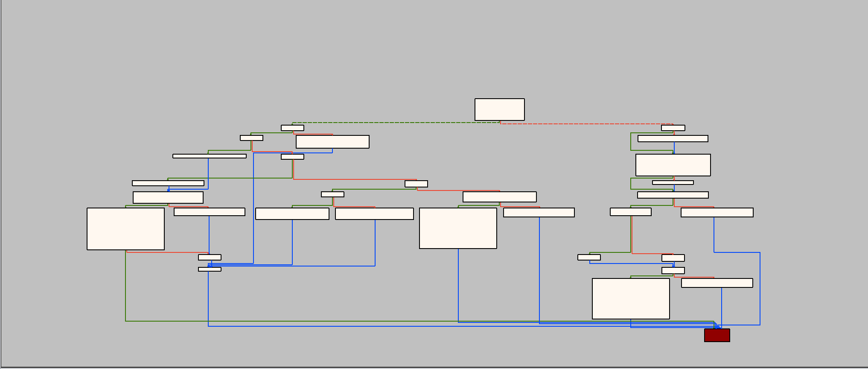Click wide block right of the green-dashed target node
The width and height of the screenshot is (868, 369).
pos(332,142)
